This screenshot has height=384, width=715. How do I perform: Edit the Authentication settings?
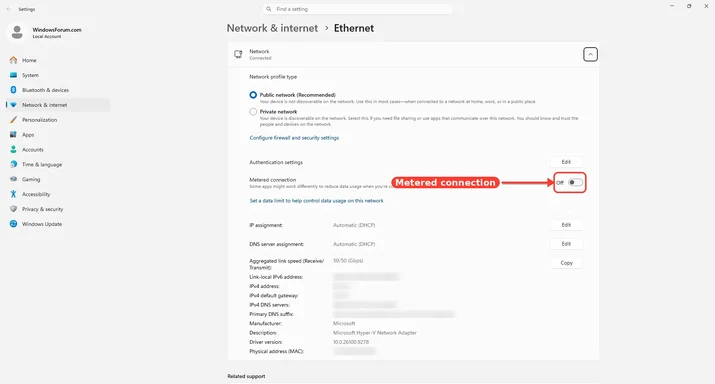566,162
